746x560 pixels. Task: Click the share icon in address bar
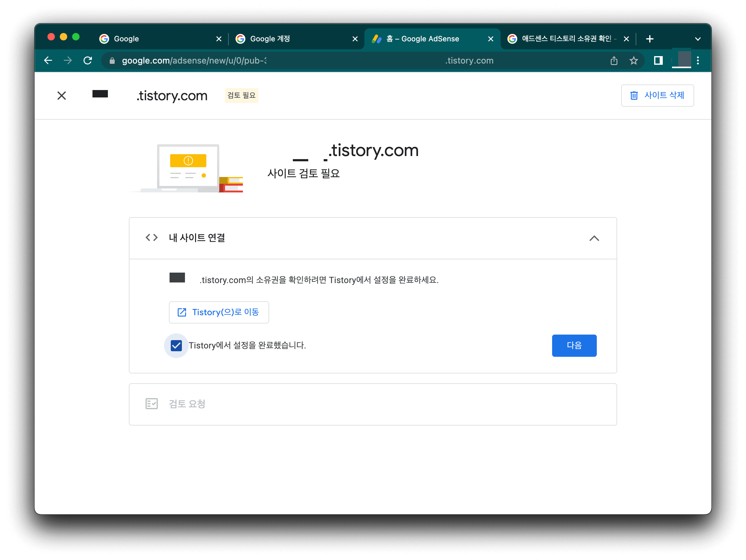click(x=614, y=60)
